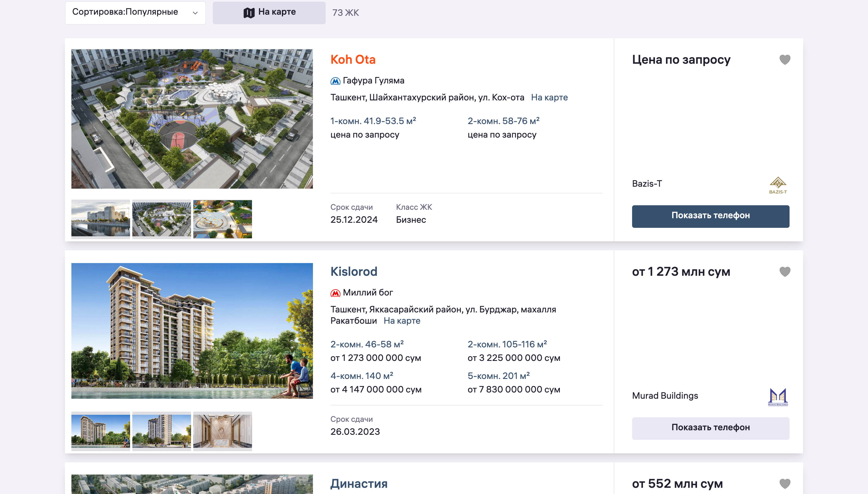This screenshot has height=494, width=868.
Task: Click the Гафура Гуляма station name
Action: click(373, 80)
